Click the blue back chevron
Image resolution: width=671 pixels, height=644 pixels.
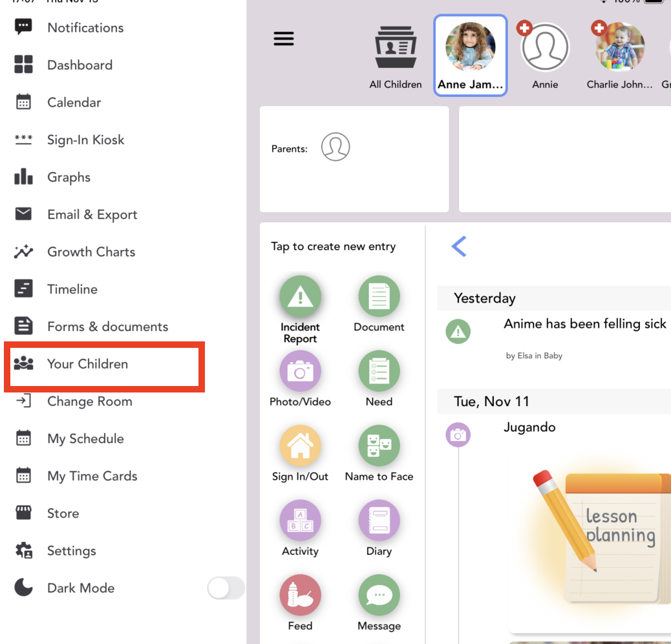click(x=459, y=246)
